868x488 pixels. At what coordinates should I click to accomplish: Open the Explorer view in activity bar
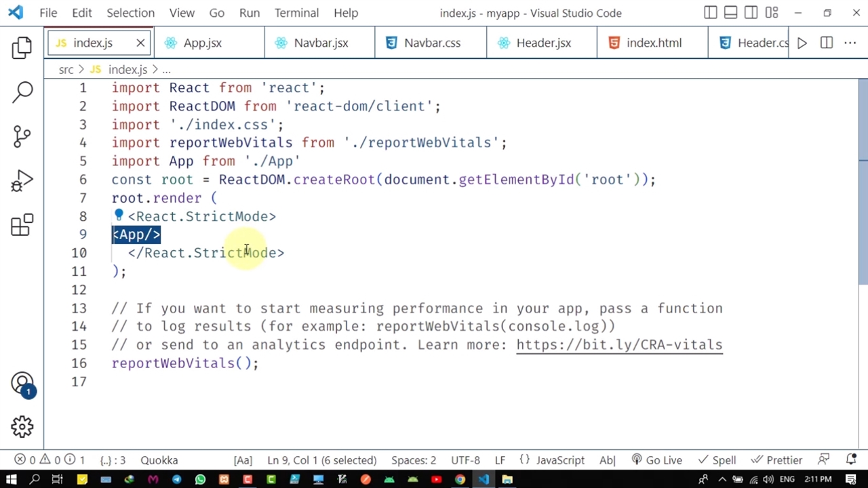(x=22, y=47)
